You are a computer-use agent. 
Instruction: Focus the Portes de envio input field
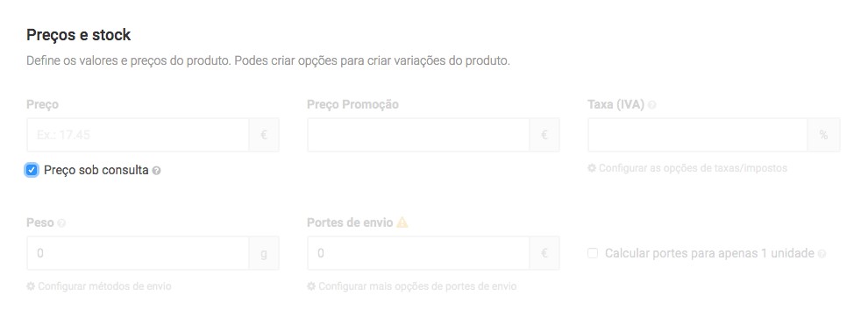click(x=418, y=253)
